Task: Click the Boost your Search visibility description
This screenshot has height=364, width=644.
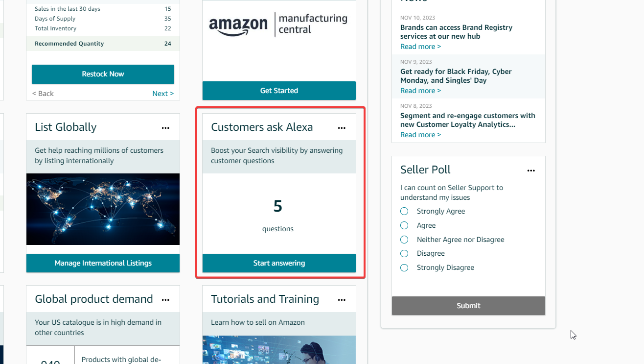Action: tap(277, 155)
